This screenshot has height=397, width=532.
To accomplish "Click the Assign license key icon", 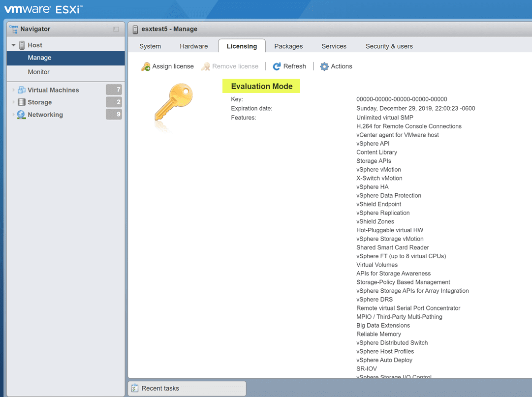I will (146, 66).
